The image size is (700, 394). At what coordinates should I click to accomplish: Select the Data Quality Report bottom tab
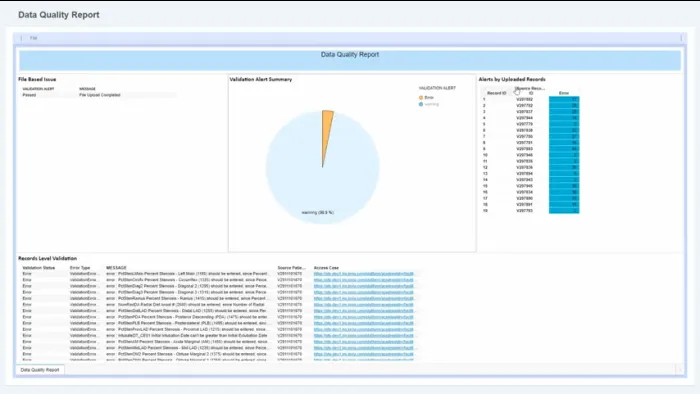40,370
